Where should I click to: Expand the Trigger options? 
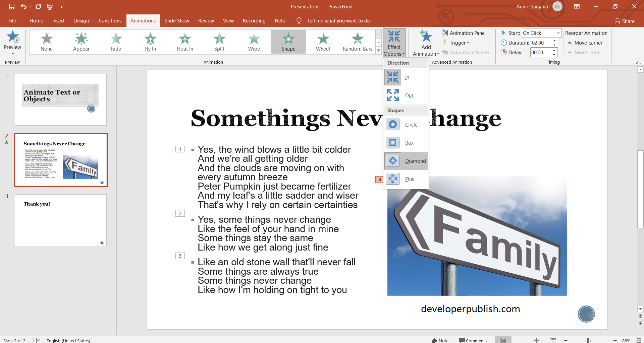pyautogui.click(x=458, y=43)
